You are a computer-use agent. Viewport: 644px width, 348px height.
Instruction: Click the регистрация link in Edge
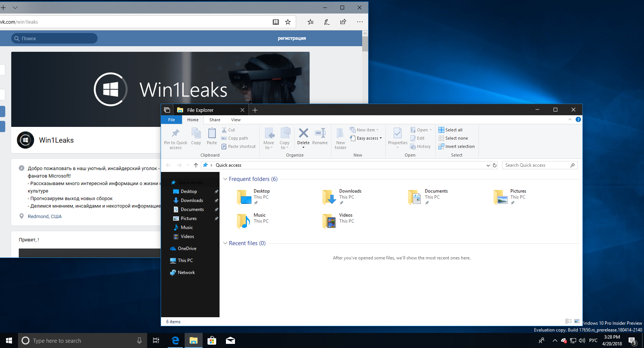[x=292, y=38]
